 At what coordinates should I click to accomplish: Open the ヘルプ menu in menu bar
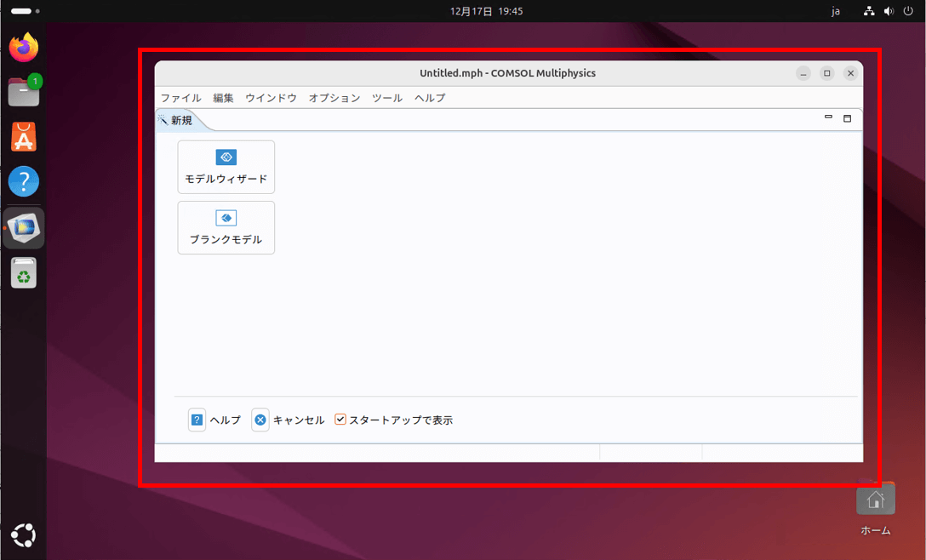coord(429,98)
